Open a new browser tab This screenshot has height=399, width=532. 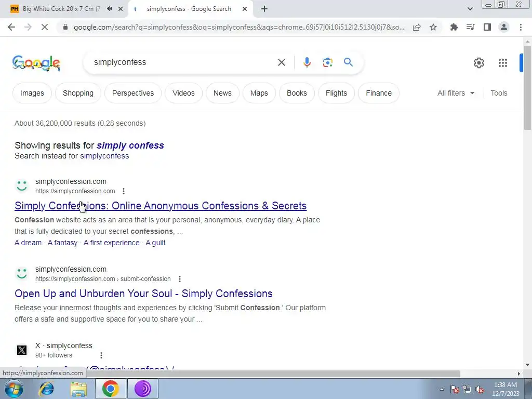point(264,9)
